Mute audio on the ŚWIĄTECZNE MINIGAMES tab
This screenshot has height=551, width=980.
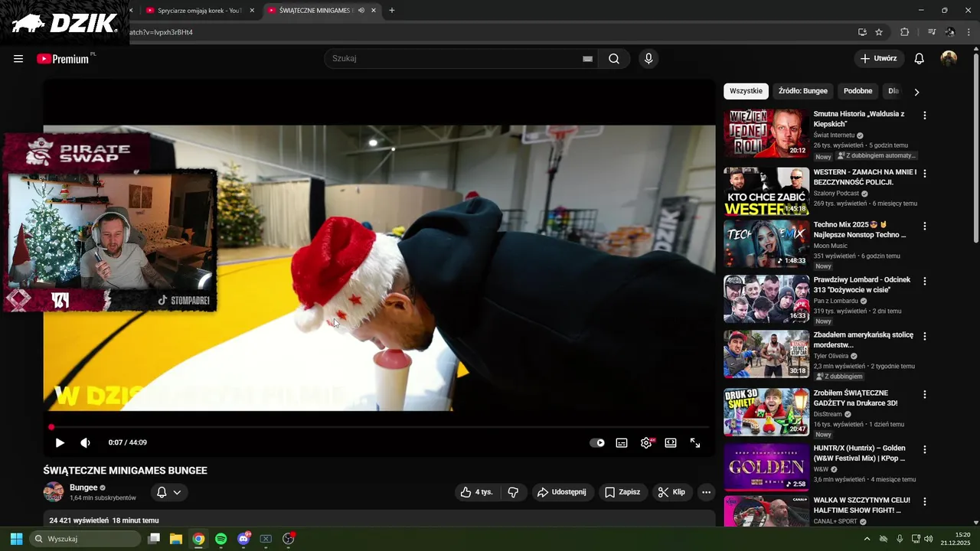pos(361,11)
